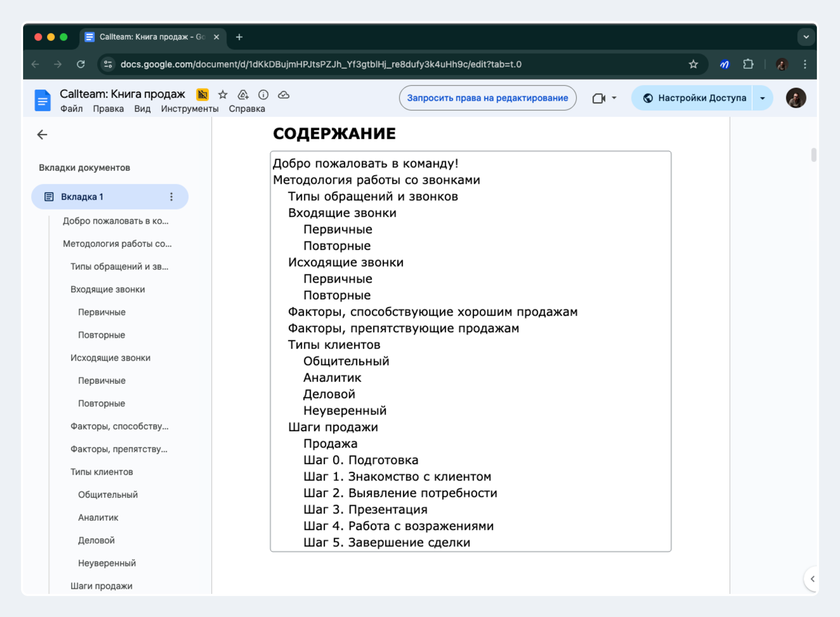
Task: Follow contents link Шаг 3. Презентация
Action: pos(365,509)
